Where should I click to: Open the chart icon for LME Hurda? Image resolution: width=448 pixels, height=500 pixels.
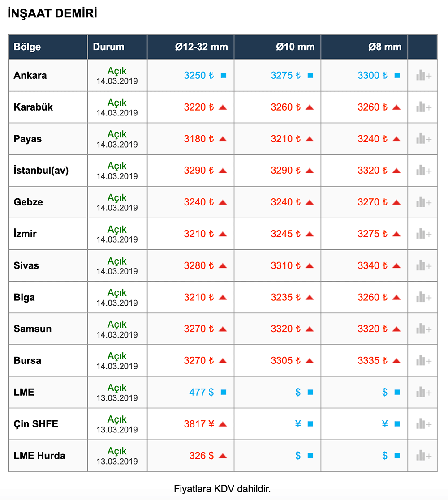[x=423, y=456]
